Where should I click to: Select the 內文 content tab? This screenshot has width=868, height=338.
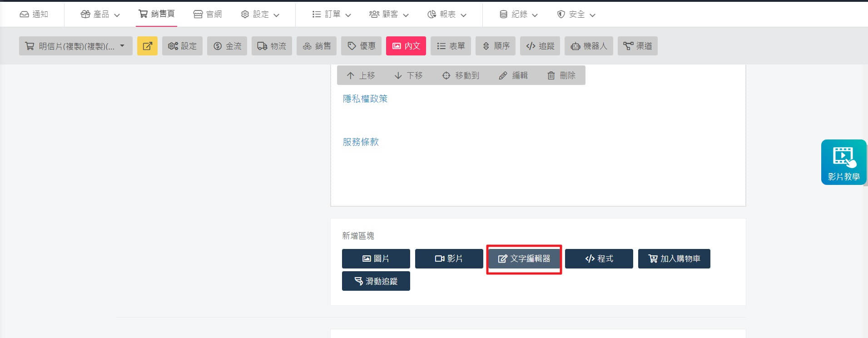point(406,46)
